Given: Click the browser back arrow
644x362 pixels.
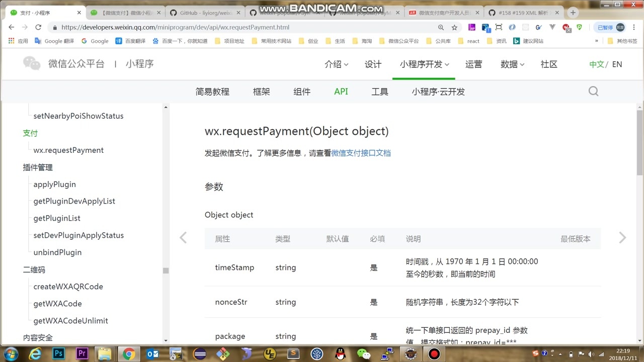Looking at the screenshot, I should point(12,27).
